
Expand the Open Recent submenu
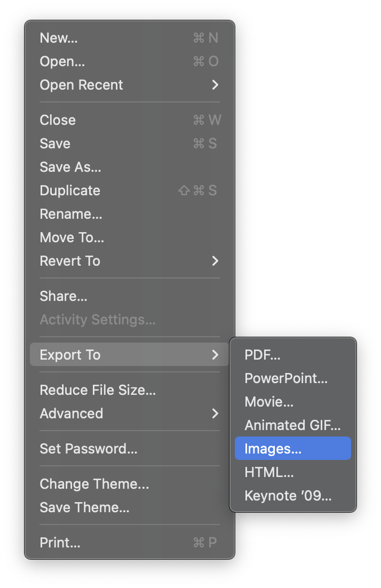81,85
